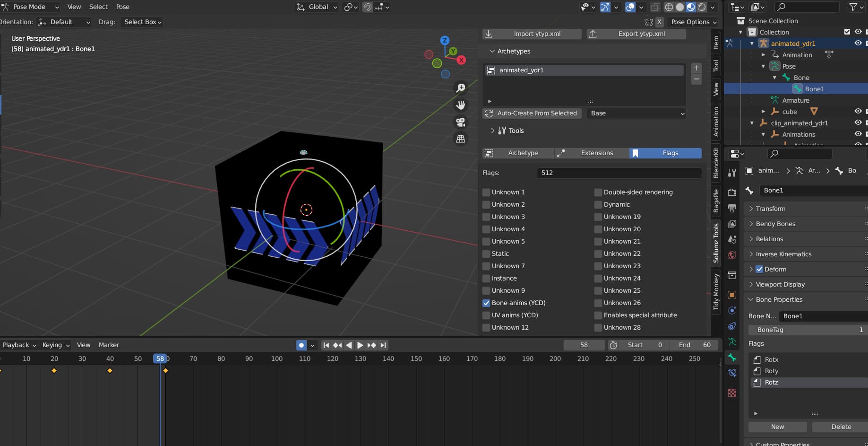Toggle visibility of cube object
The height and width of the screenshot is (446, 868).
coord(858,111)
